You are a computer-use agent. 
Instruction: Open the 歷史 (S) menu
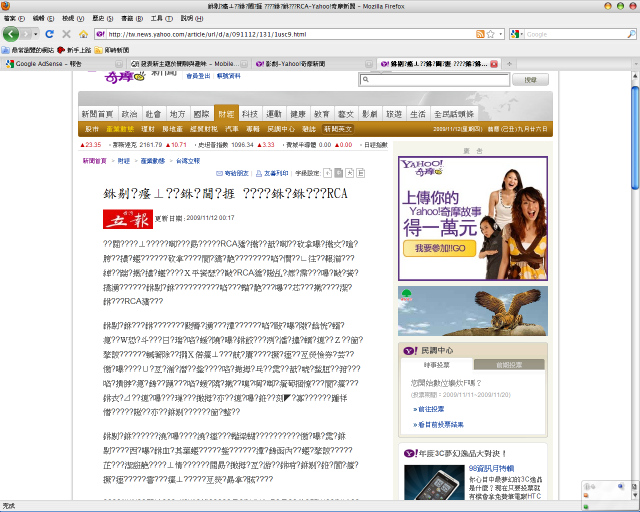tap(102, 18)
